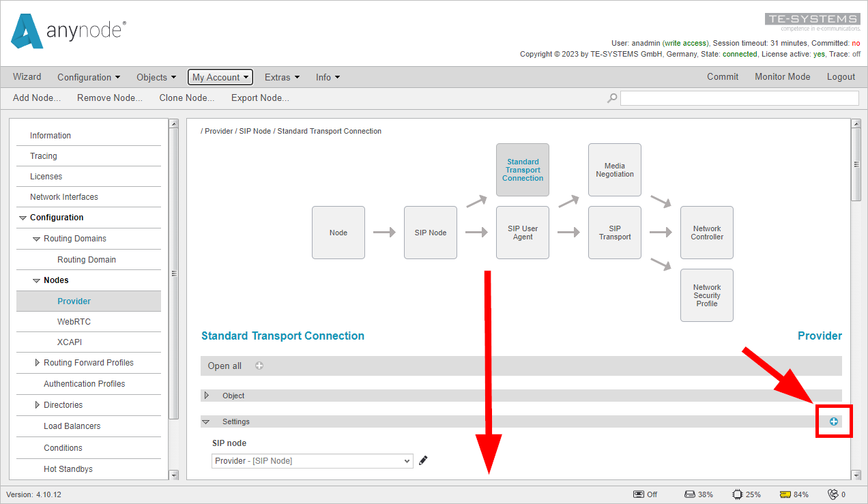The height and width of the screenshot is (504, 868).
Task: Collapse the Settings section
Action: 207,421
